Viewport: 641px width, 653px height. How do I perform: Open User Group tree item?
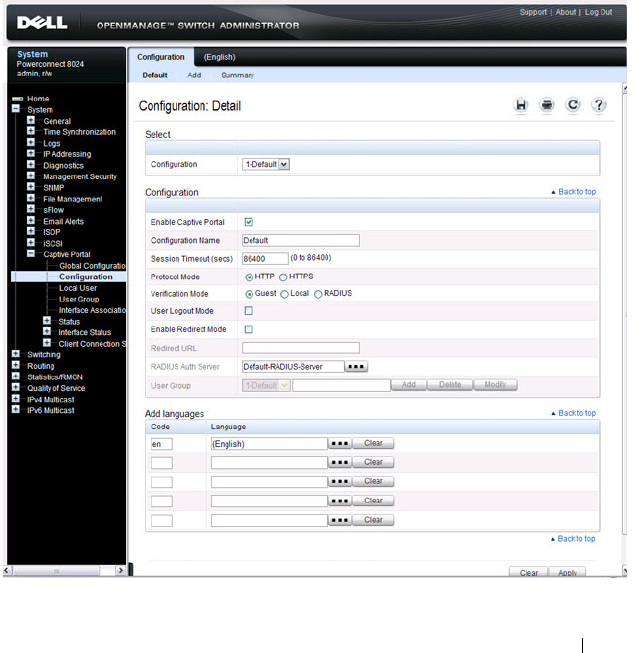pyautogui.click(x=79, y=299)
